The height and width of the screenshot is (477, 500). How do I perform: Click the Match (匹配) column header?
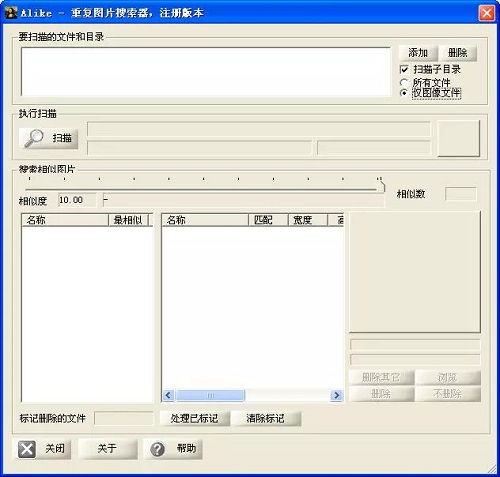click(268, 220)
